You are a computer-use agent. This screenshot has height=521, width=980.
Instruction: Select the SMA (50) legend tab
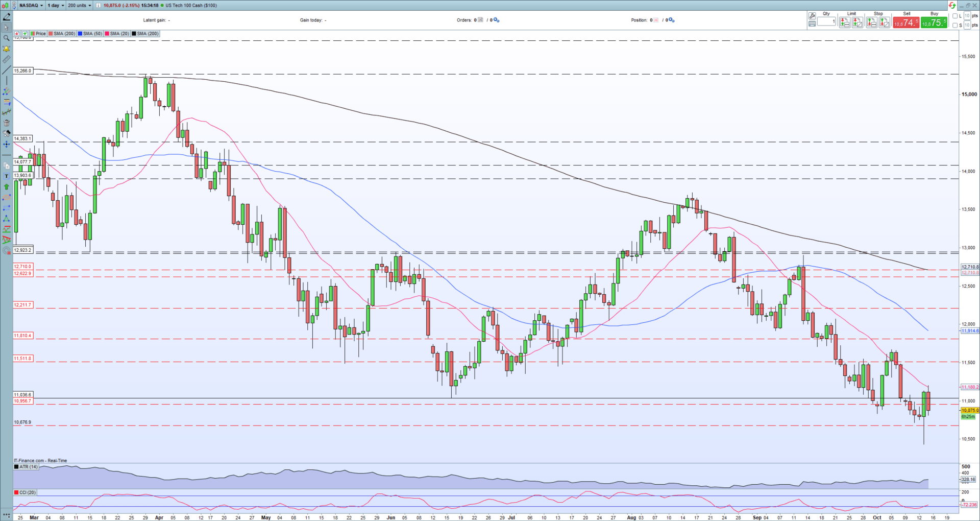(x=90, y=34)
